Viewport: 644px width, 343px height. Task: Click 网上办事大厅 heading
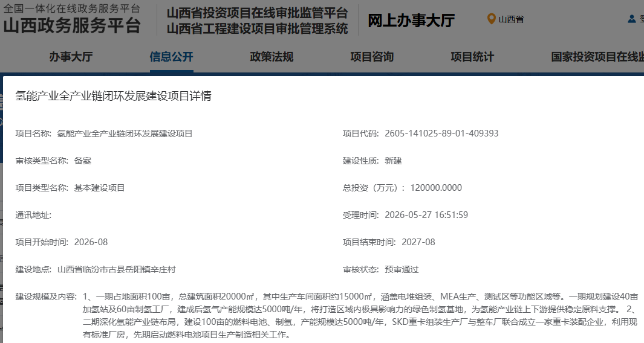(411, 21)
